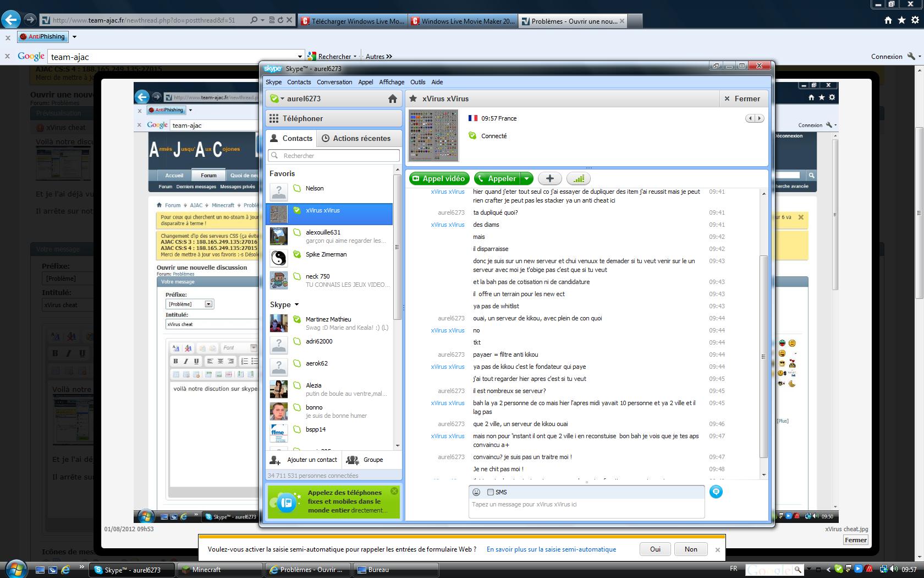
Task: Switch to Actions récentes tab
Action: (x=360, y=138)
